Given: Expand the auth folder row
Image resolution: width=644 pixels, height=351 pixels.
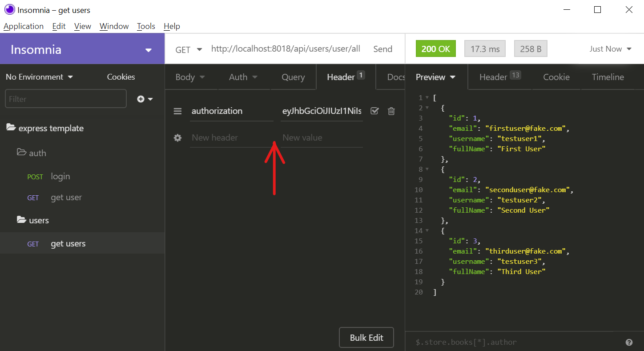Looking at the screenshot, I should 82,153.
